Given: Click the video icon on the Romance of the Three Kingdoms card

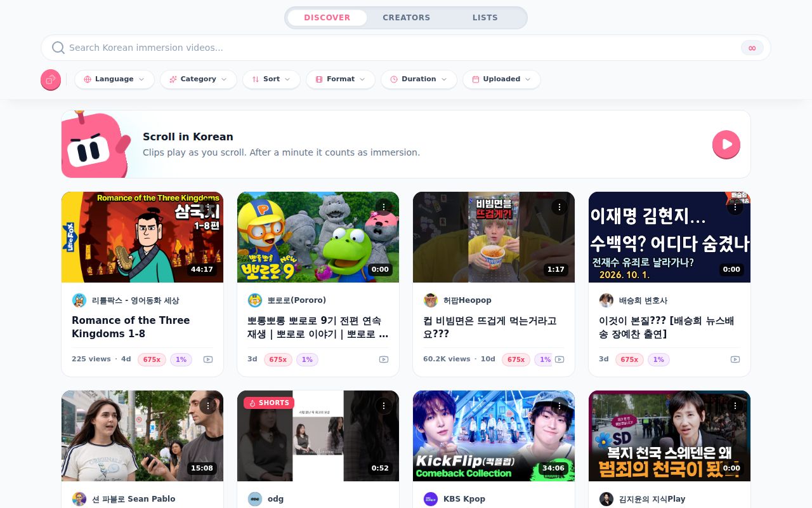Looking at the screenshot, I should (208, 359).
